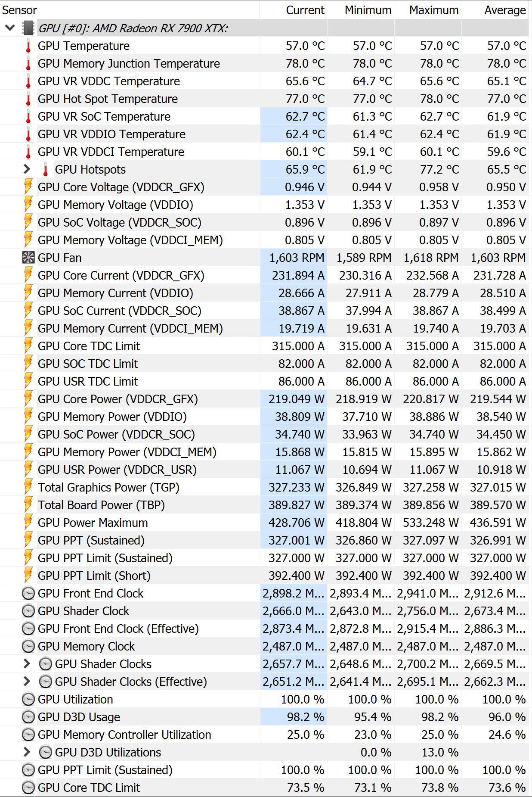Click thermometer icon of GPU VR VDDCI Temperature
The width and height of the screenshot is (532, 797).
point(28,152)
